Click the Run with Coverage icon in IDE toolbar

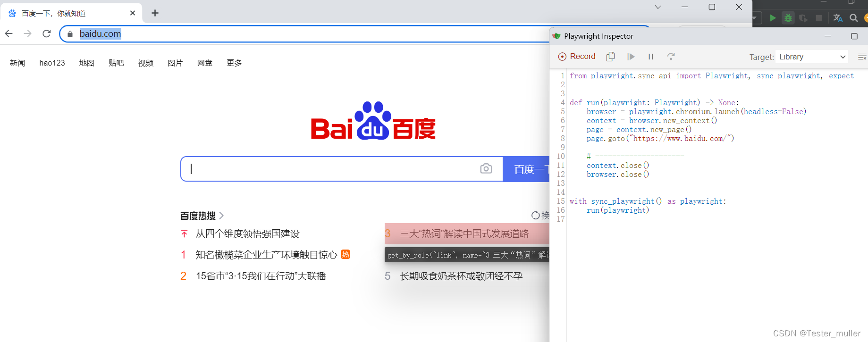(x=803, y=18)
